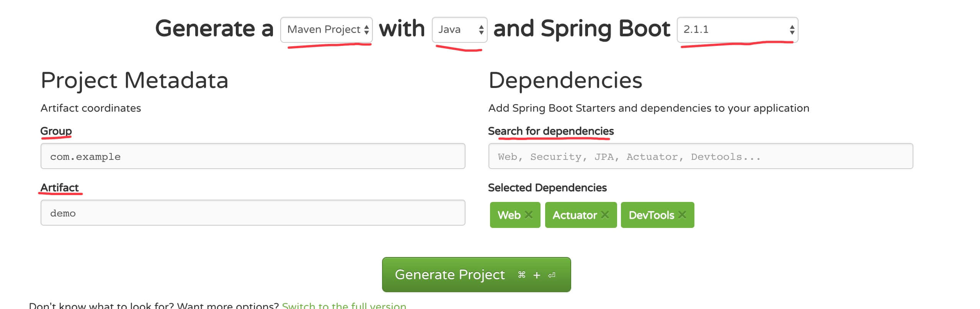Follow the Switch to the full version link
This screenshot has height=309, width=980.
point(344,306)
